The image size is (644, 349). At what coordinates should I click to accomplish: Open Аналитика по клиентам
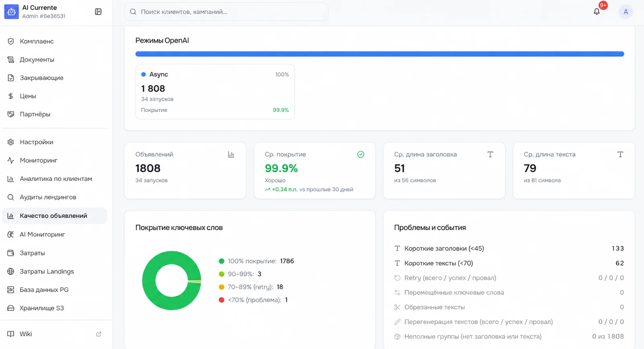click(x=55, y=179)
